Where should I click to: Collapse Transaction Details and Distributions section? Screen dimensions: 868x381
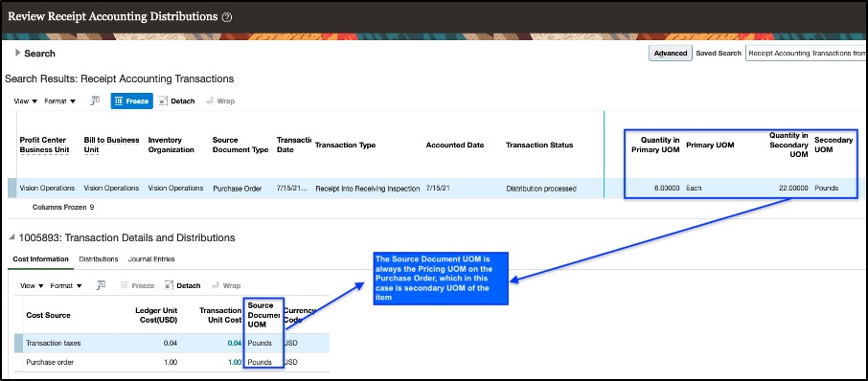point(11,237)
